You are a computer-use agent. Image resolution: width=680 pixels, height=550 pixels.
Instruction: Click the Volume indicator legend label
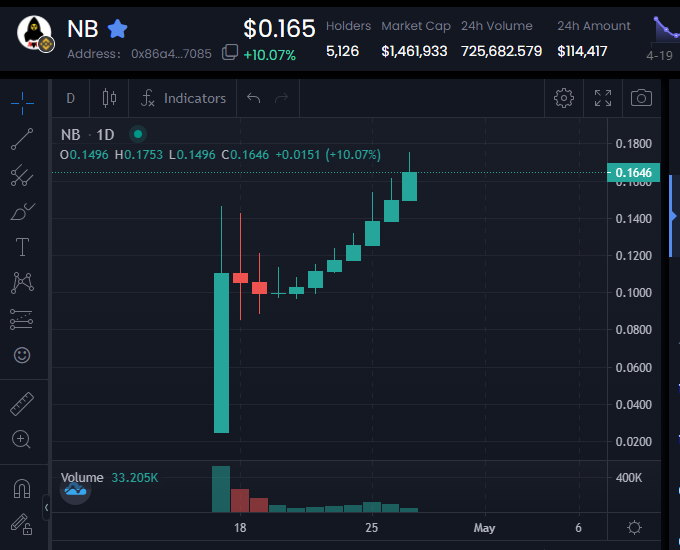pos(82,478)
